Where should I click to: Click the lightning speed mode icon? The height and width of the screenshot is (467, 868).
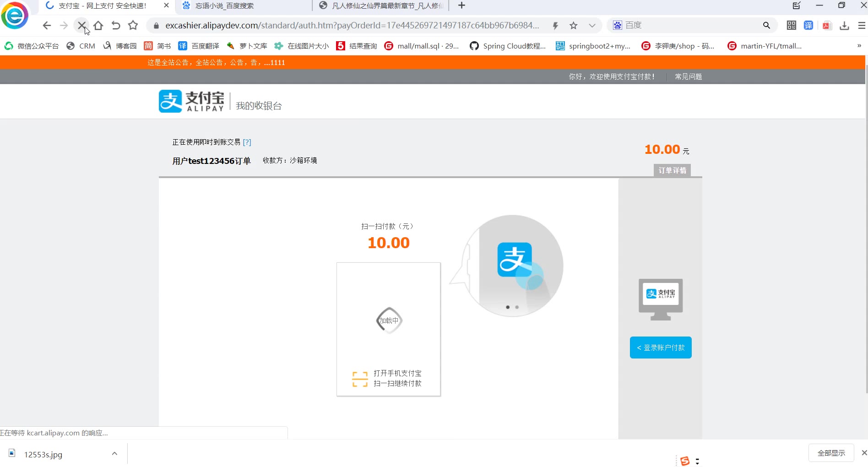(555, 26)
